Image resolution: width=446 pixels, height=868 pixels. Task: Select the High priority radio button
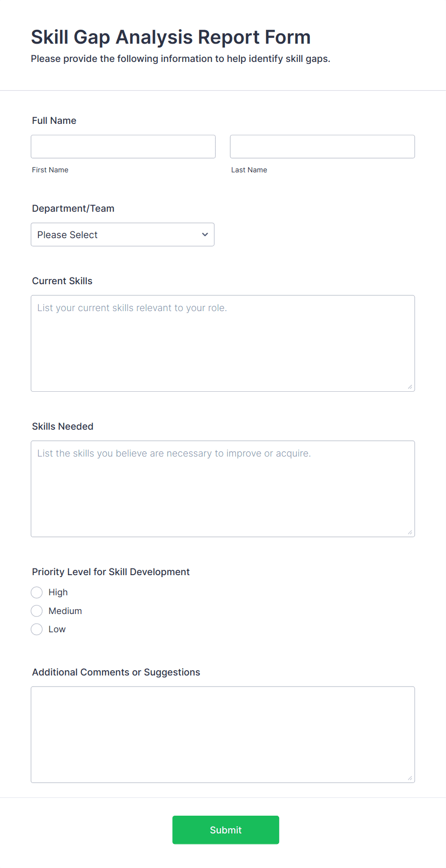(x=36, y=592)
